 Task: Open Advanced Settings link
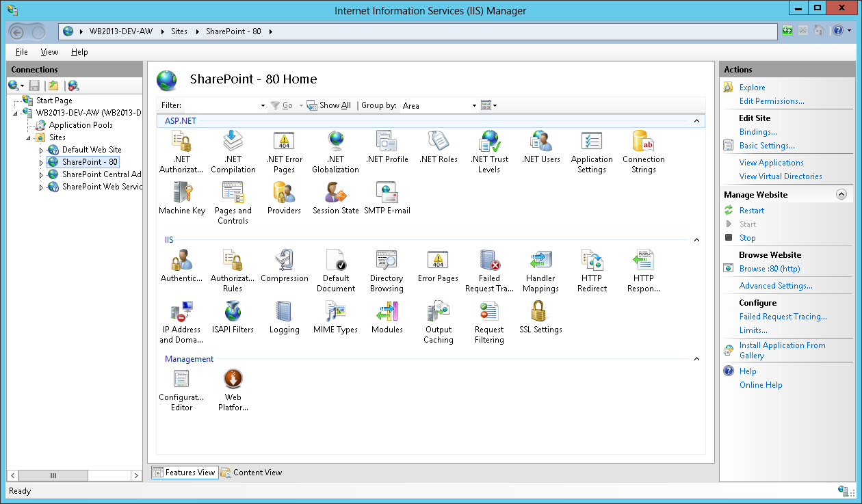(x=776, y=286)
